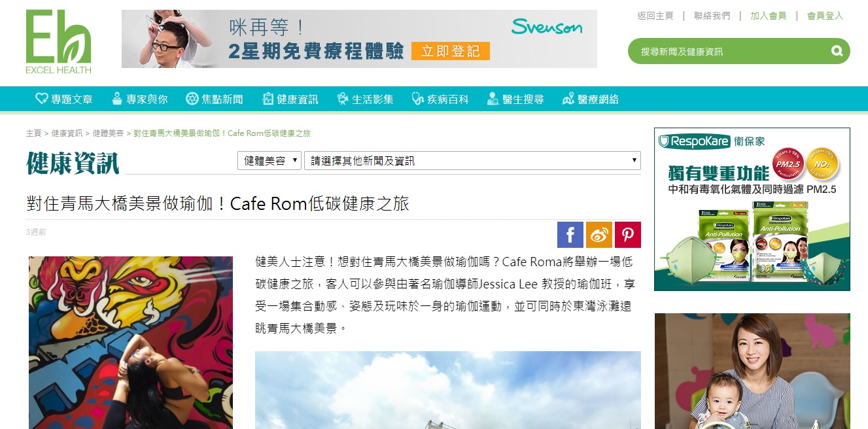This screenshot has height=429, width=868.
Task: Expand the 請選擇其他新聞及資訊 dropdown
Action: pyautogui.click(x=472, y=160)
